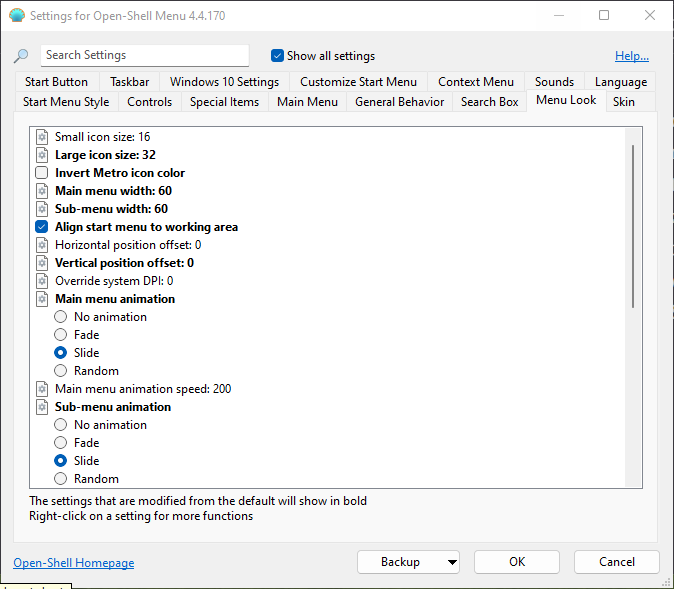Image resolution: width=674 pixels, height=589 pixels.
Task: Open the Windows 10 Settings tab
Action: (x=224, y=82)
